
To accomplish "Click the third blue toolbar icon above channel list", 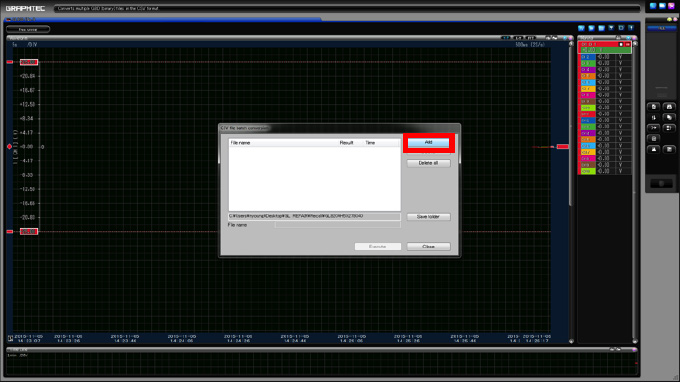I will [x=602, y=28].
